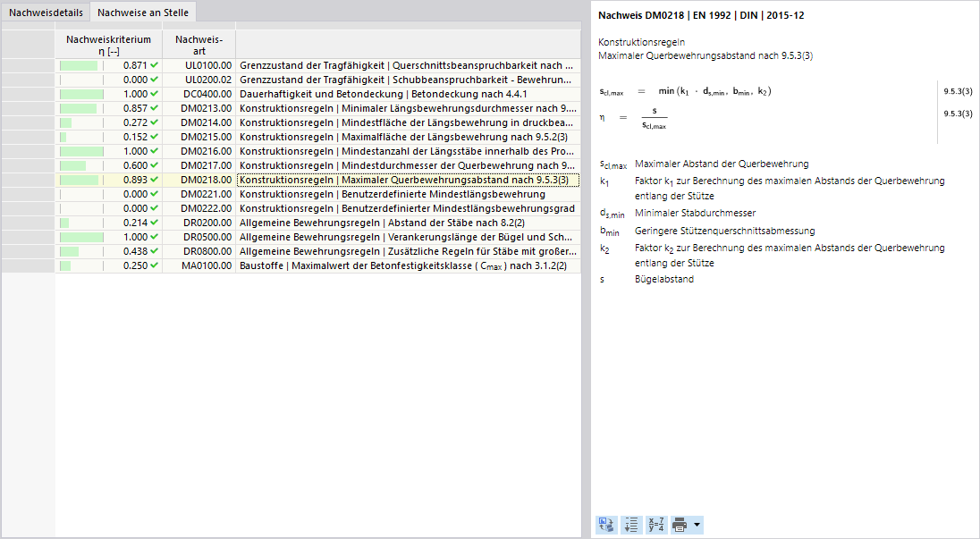Select 'Mindestanzahl der Längsstäbe' row description

tap(406, 151)
